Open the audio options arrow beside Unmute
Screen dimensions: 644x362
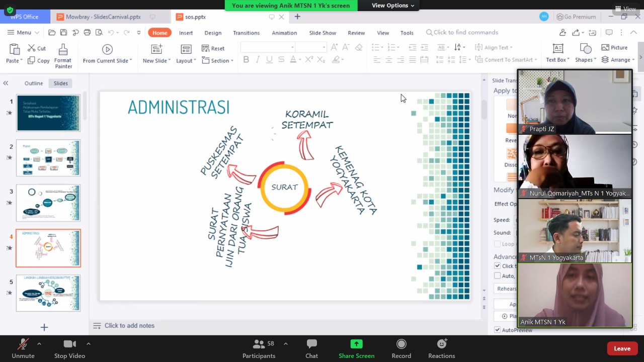pyautogui.click(x=39, y=344)
